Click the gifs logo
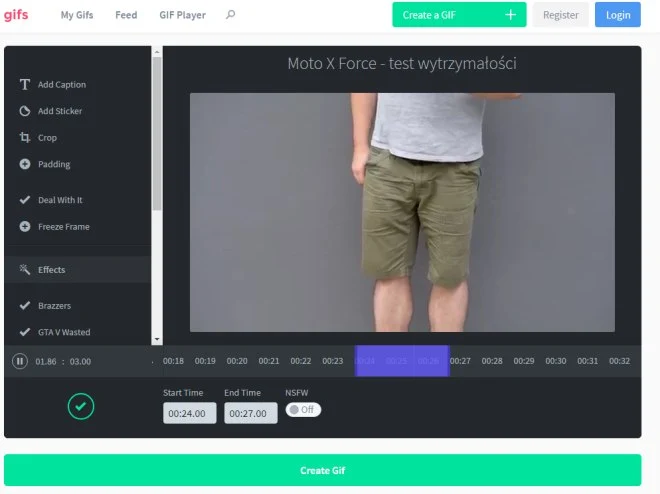The image size is (660, 494). click(16, 15)
